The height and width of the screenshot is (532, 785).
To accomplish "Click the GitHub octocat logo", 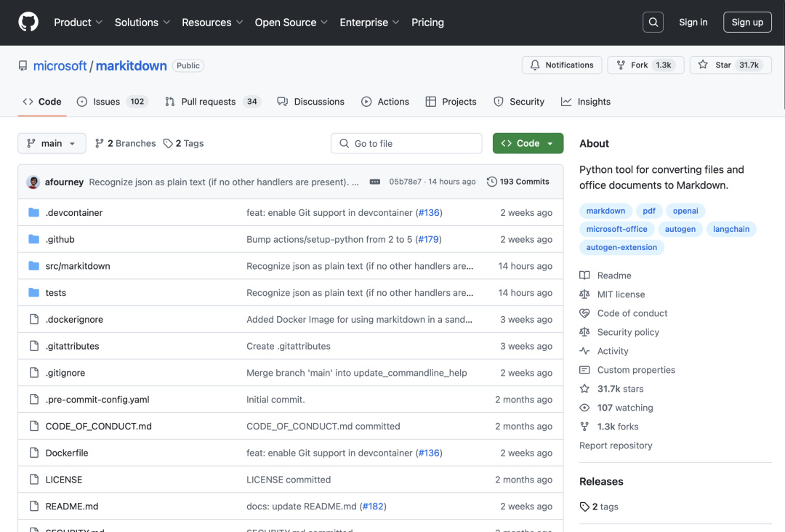I will coord(28,23).
